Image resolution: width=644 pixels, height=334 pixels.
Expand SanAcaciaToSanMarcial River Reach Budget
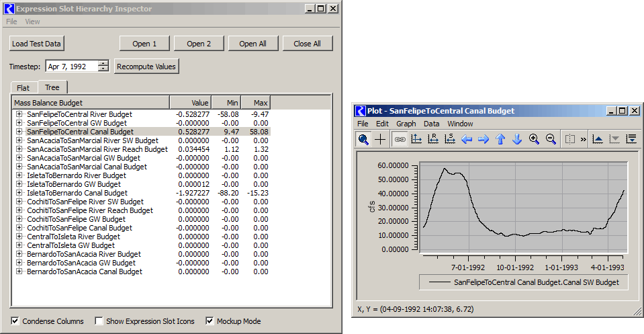point(19,149)
